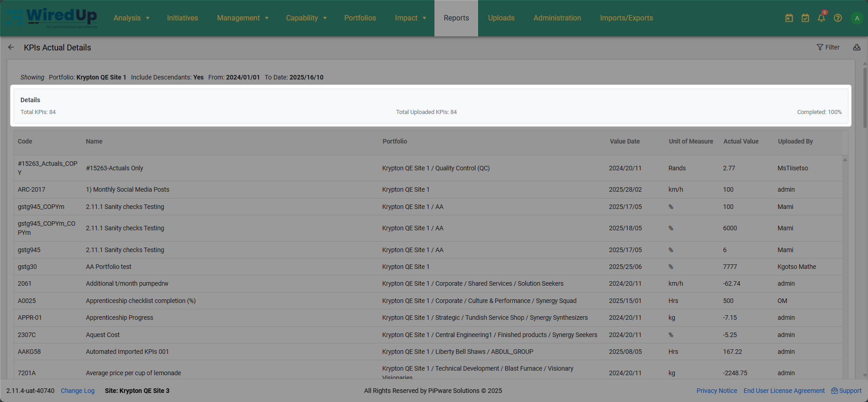
Task: Click the 'AA Portfolio test' name
Action: tap(109, 267)
